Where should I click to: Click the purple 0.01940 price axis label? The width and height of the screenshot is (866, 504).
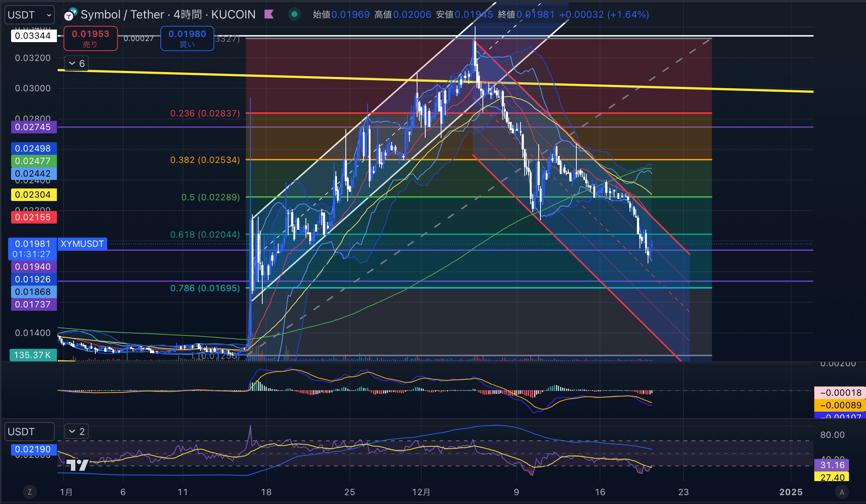[x=34, y=267]
